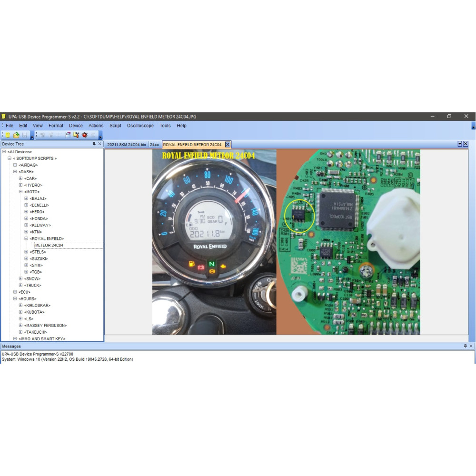The width and height of the screenshot is (476, 476).
Task: Expand the BAJAJ node
Action: [x=26, y=198]
